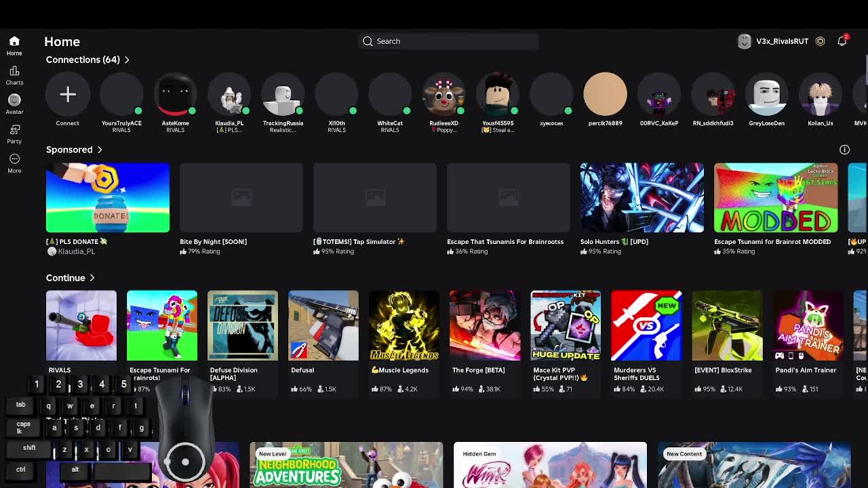Open the New Content banner
868x488 pixels.
[754, 465]
